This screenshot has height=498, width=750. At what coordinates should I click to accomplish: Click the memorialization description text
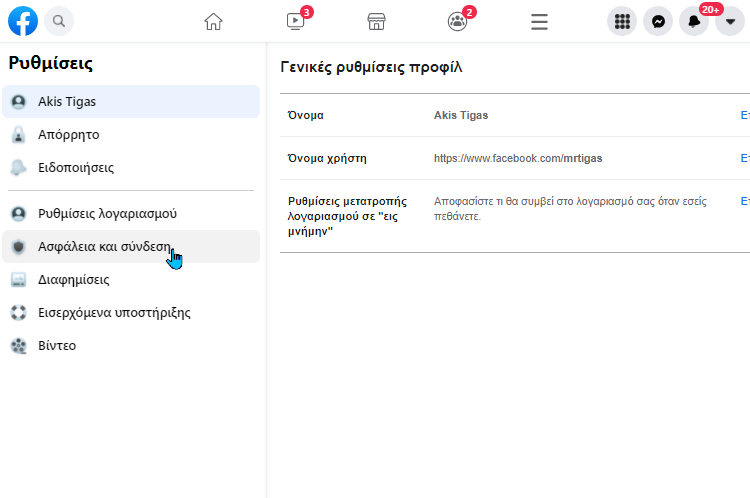(570, 209)
